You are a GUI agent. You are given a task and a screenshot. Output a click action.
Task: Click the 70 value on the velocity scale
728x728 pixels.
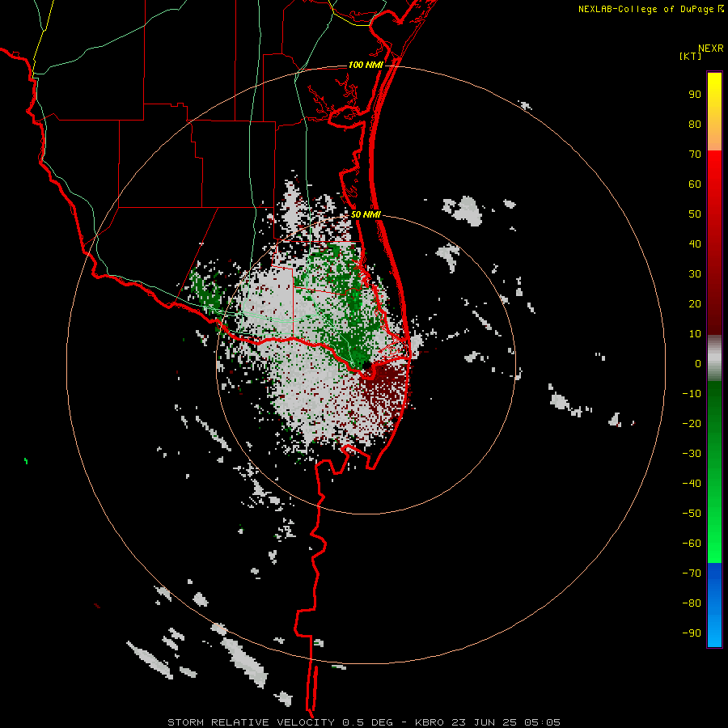(695, 154)
